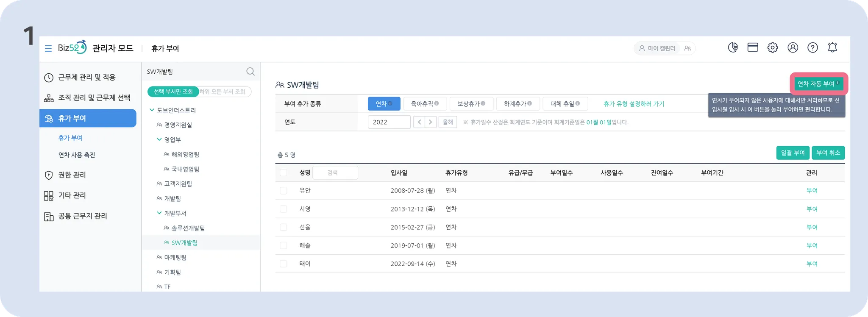This screenshot has width=868, height=317.
Task: Open the settings gear icon
Action: (773, 47)
